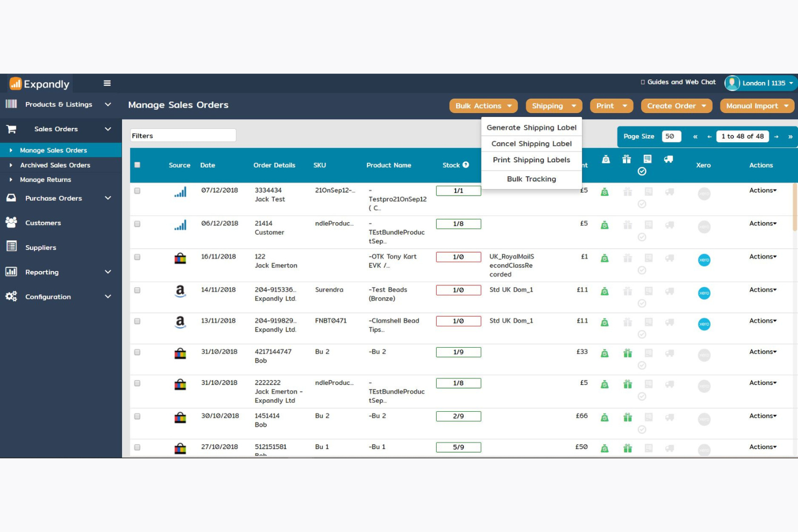Click the Page Size value field
Screen dimensions: 798x532
[x=671, y=136]
